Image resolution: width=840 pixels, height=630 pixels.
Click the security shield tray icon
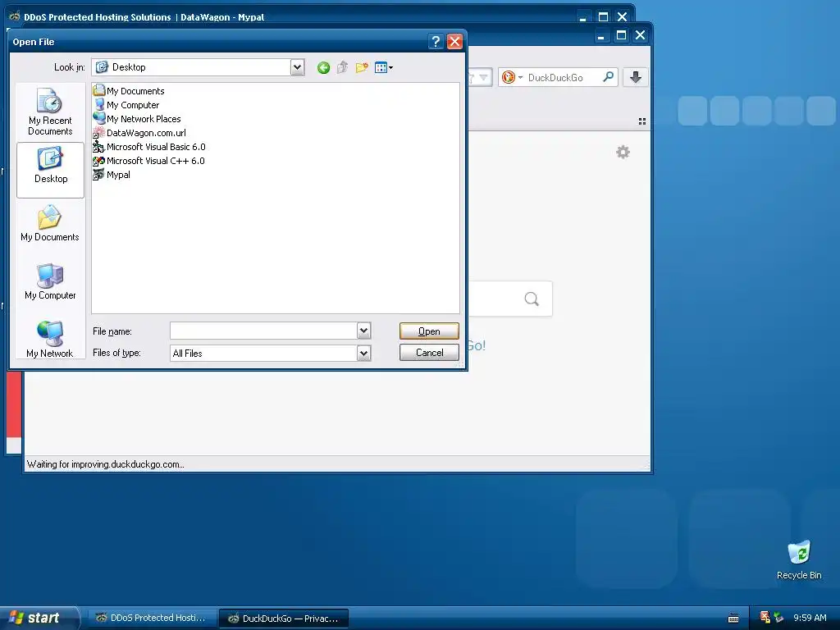point(765,618)
